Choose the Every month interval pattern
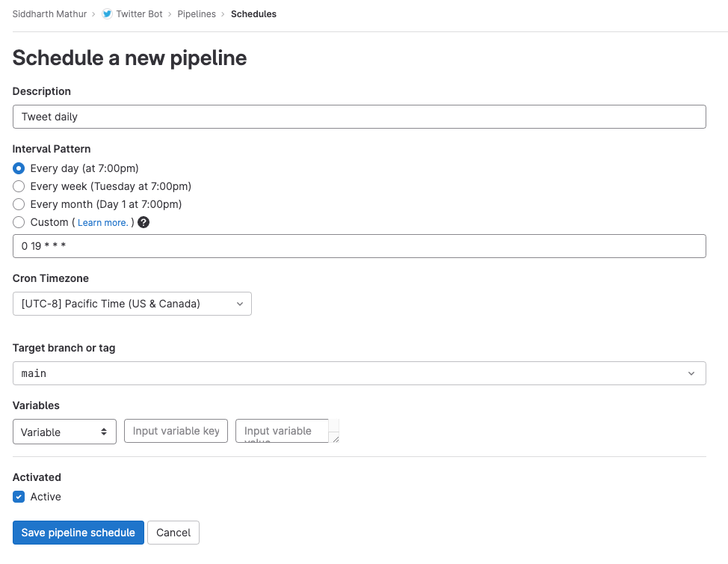This screenshot has width=728, height=564. [x=18, y=204]
